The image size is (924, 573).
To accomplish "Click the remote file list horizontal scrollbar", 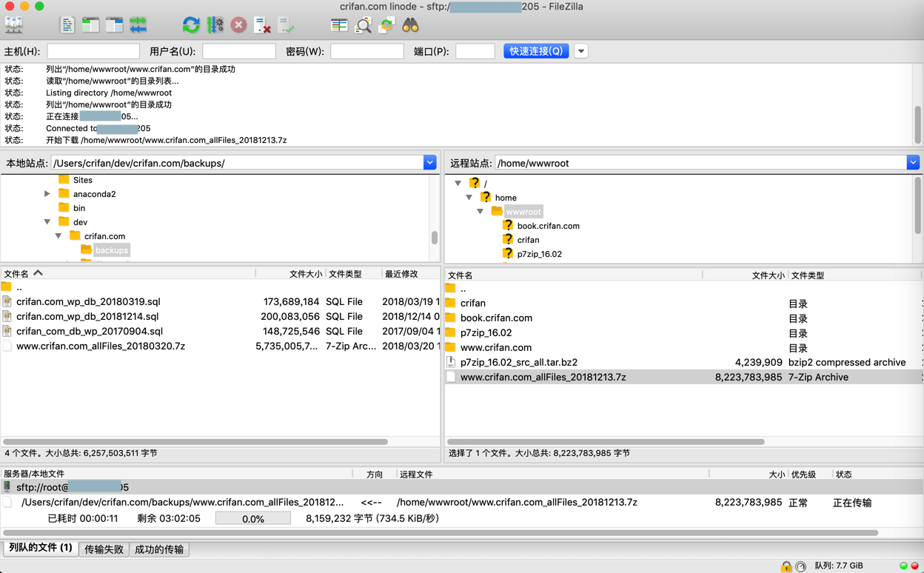I will (x=606, y=442).
